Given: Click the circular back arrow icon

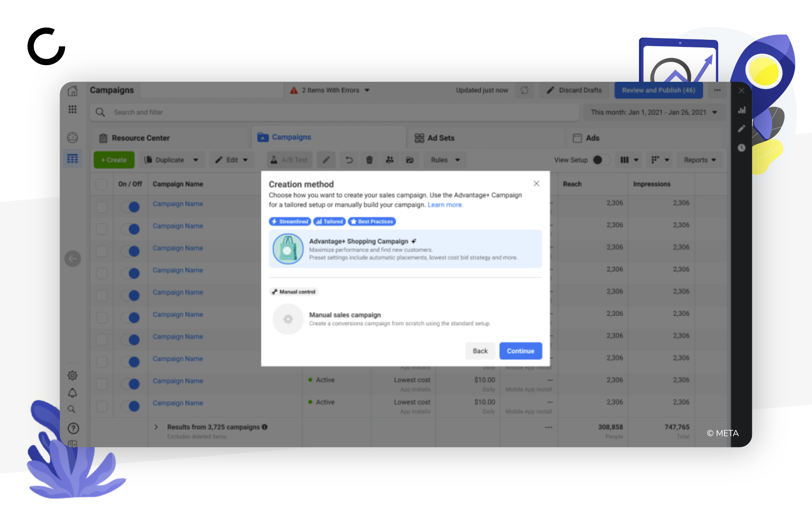Looking at the screenshot, I should 73,259.
